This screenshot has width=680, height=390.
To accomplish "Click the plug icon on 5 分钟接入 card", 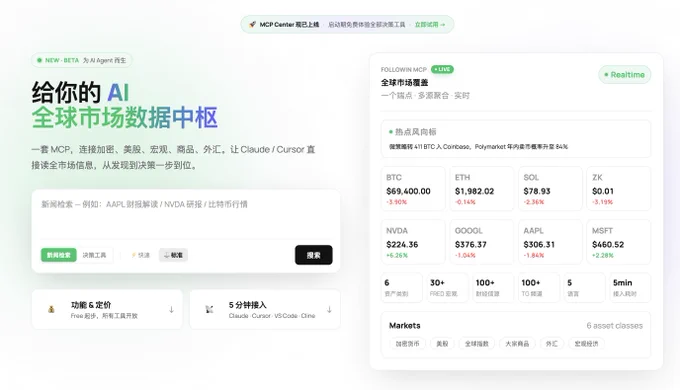I will [209, 309].
